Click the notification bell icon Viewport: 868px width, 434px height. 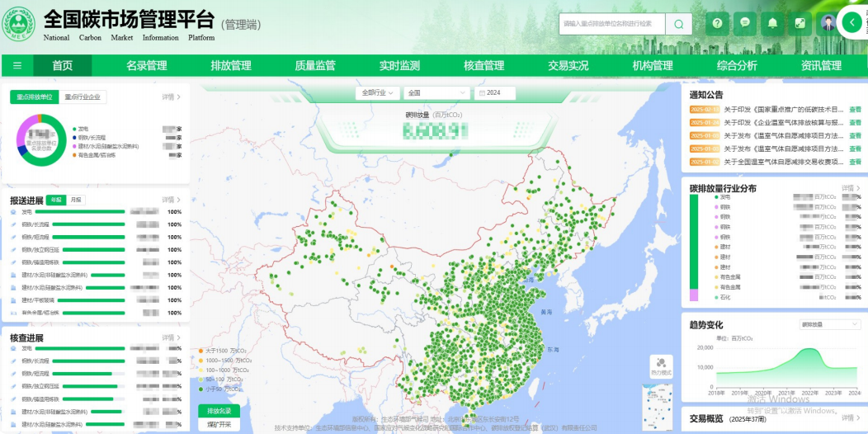click(x=772, y=24)
